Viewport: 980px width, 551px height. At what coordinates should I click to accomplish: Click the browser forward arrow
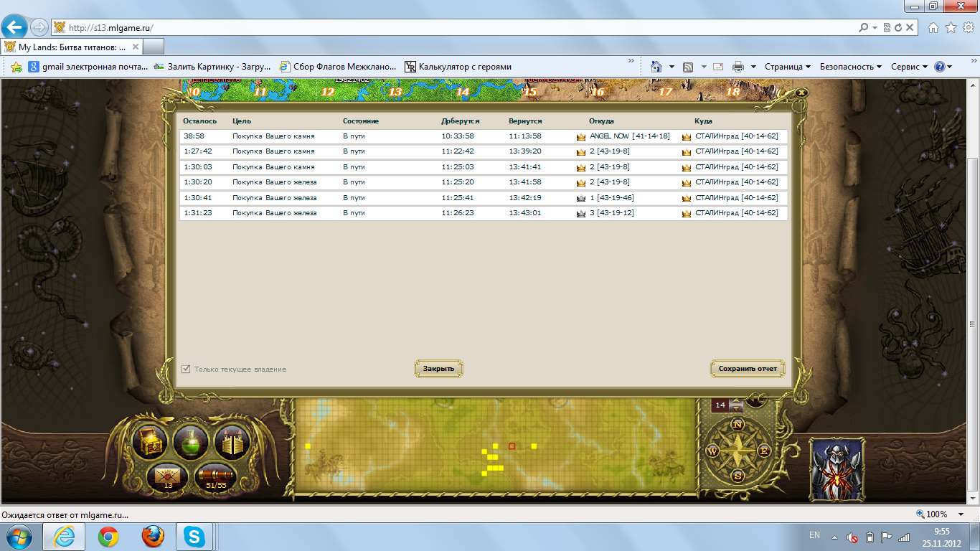[39, 27]
